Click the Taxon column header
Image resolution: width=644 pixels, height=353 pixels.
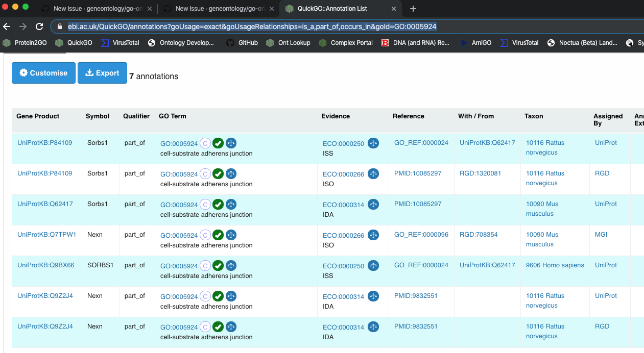click(534, 116)
